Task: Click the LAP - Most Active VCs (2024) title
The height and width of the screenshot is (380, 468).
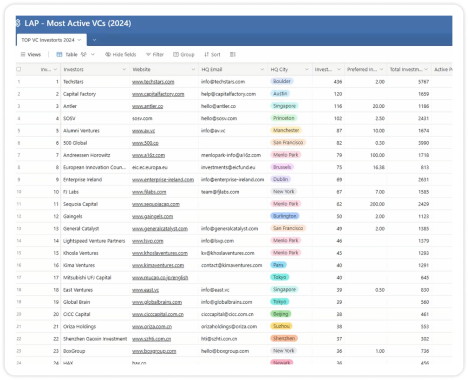Action: [x=78, y=23]
